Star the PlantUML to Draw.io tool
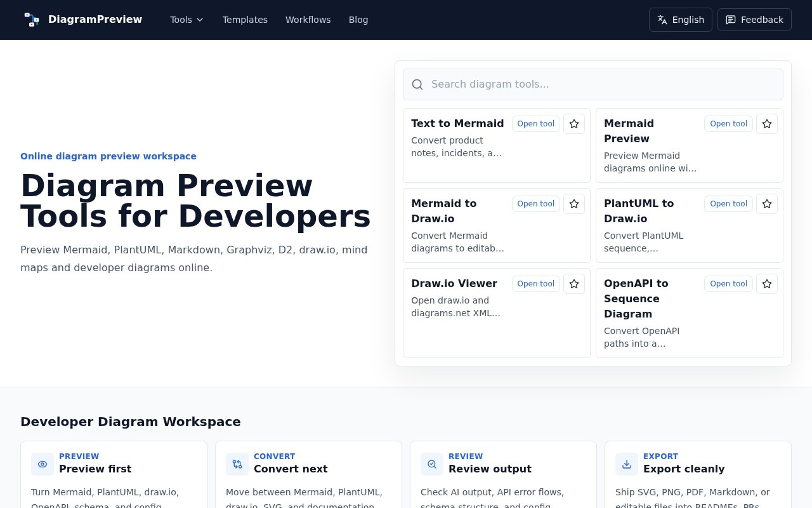The image size is (812, 508). 767,204
